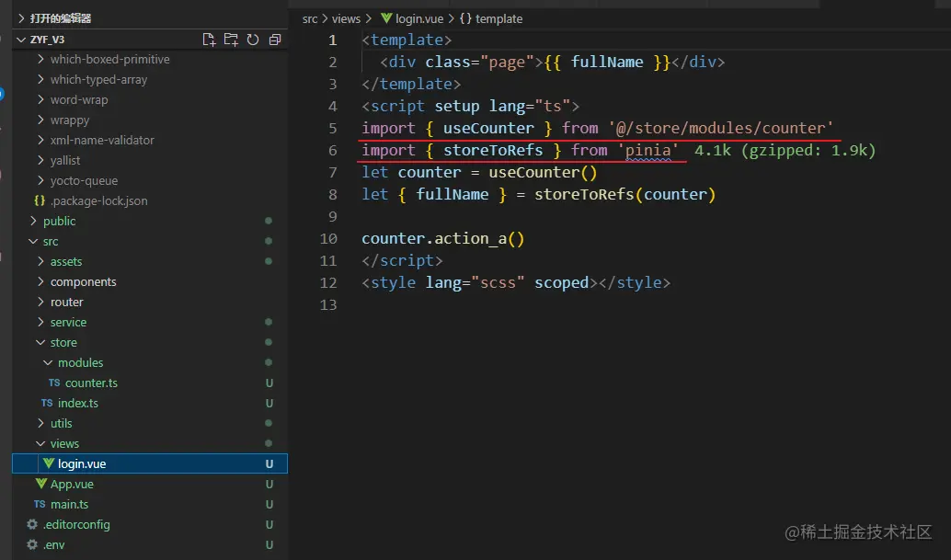Click the U git status badge on login.vue

click(269, 464)
